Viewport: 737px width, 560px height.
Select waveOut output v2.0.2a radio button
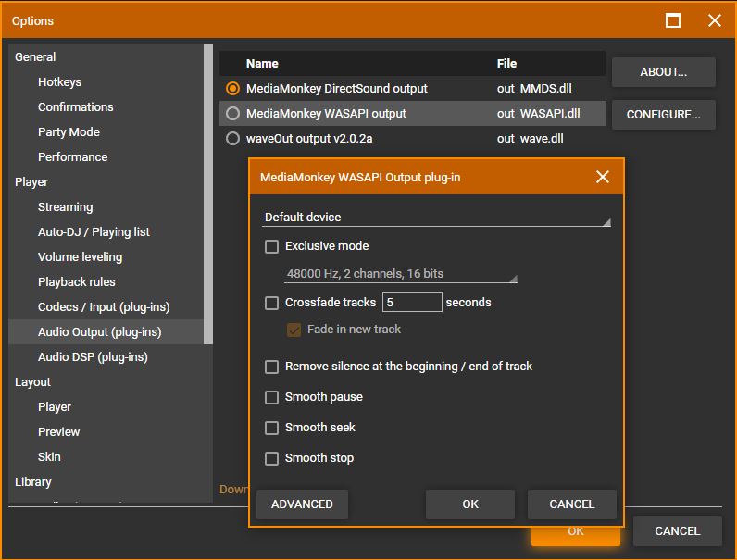click(232, 139)
